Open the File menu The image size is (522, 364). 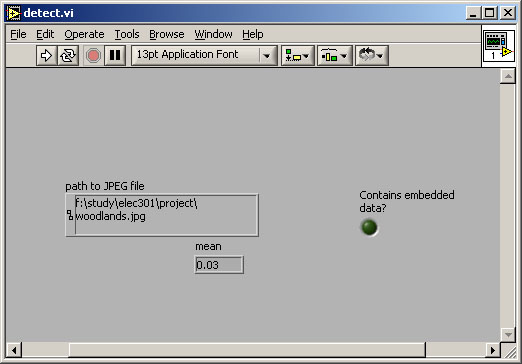[18, 34]
